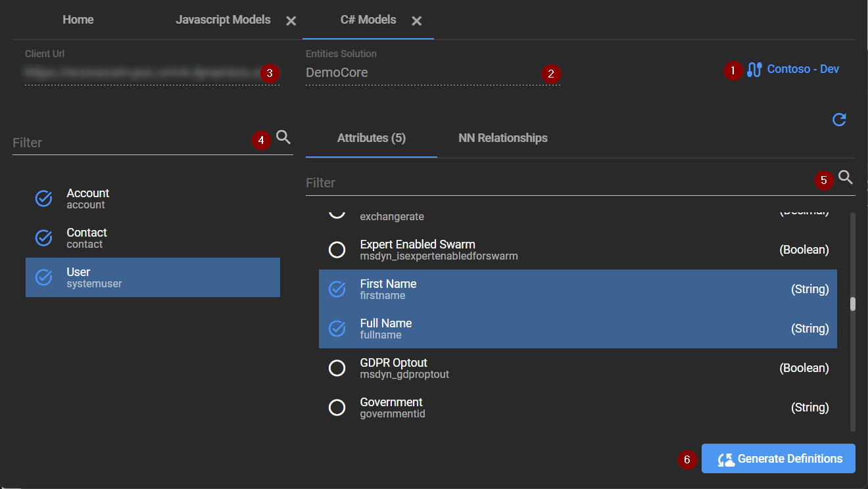Uncheck the Account entity checkmark
The height and width of the screenshot is (489, 868).
[x=44, y=198]
